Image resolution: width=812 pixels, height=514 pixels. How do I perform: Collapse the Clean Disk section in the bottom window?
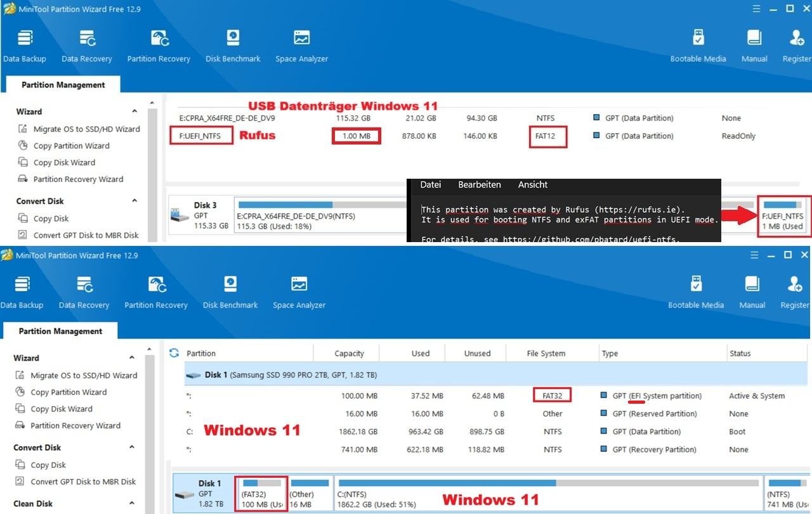tap(132, 504)
